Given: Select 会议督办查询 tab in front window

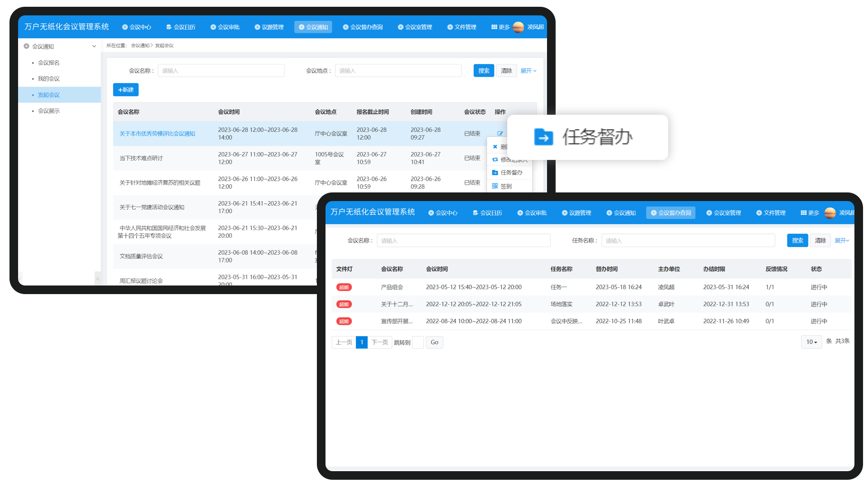Looking at the screenshot, I should point(671,213).
